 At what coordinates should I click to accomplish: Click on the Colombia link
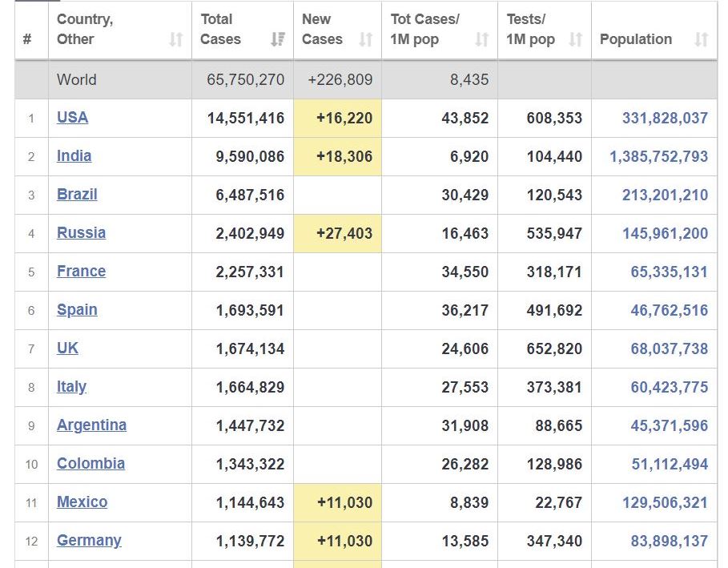pos(90,464)
